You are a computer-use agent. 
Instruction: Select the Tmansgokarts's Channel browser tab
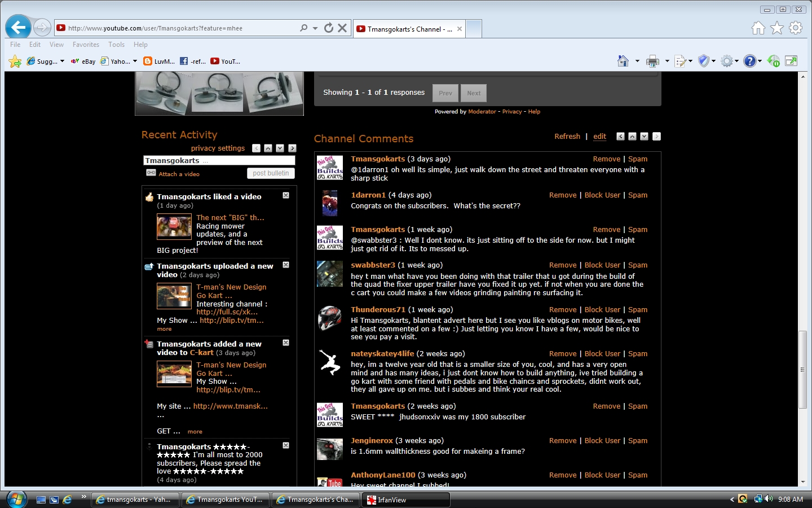click(409, 29)
